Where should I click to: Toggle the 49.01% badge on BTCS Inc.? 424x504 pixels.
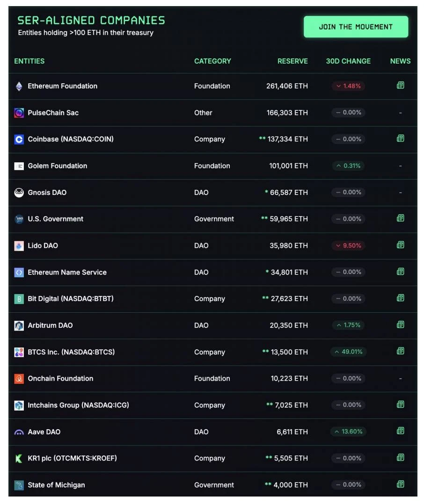(348, 352)
